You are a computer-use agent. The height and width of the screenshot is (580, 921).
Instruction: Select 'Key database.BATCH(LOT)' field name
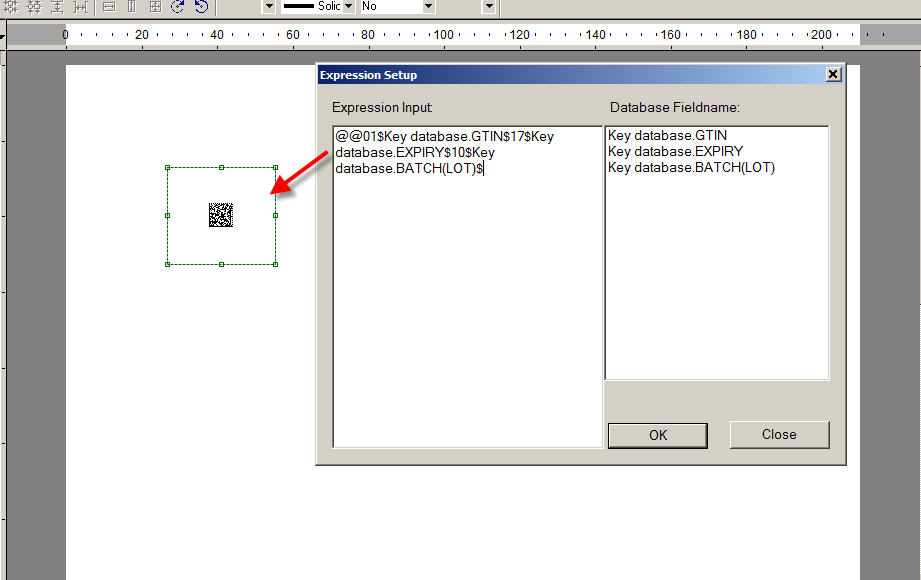[691, 167]
